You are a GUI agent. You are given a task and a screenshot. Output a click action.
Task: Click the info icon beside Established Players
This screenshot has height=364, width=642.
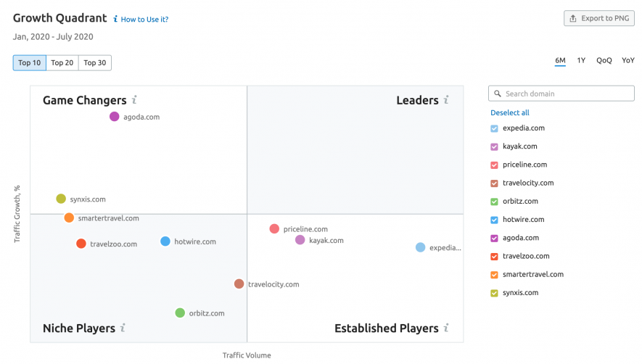tap(446, 328)
